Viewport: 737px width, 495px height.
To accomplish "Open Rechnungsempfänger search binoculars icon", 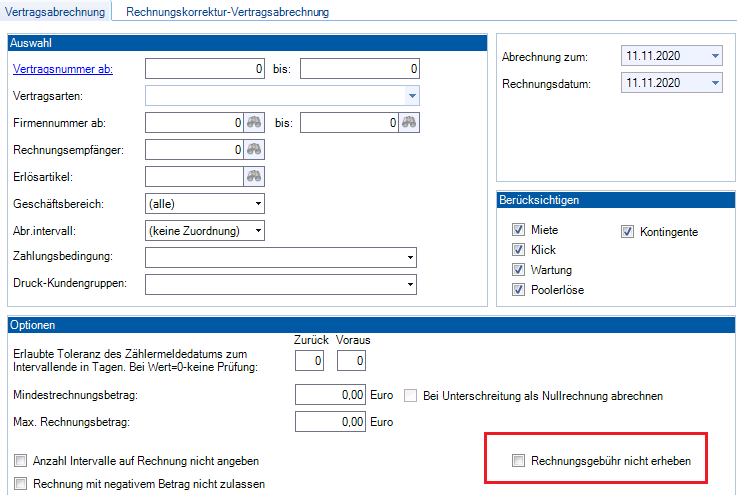I will click(254, 150).
